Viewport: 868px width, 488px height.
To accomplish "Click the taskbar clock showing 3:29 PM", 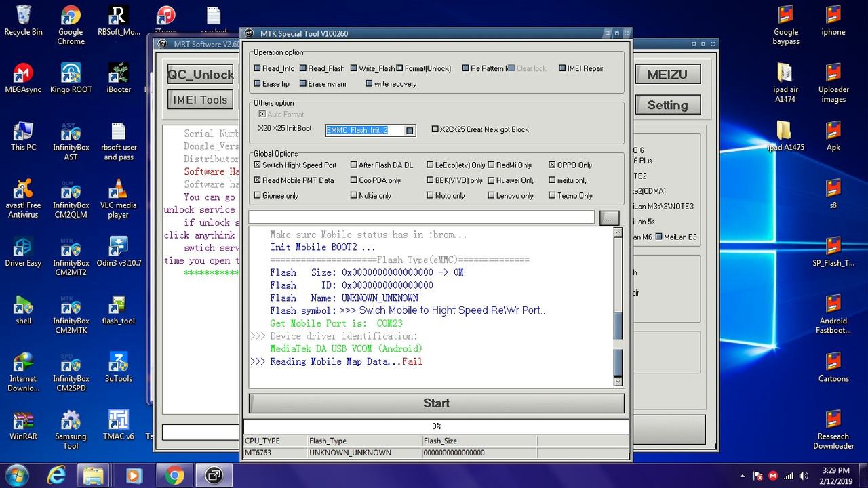I will 834,470.
